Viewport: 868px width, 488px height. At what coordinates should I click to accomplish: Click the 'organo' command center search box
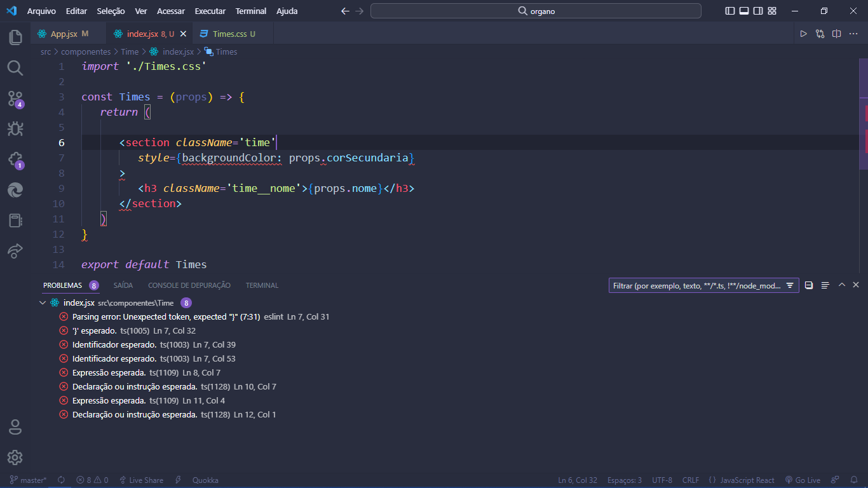point(536,11)
